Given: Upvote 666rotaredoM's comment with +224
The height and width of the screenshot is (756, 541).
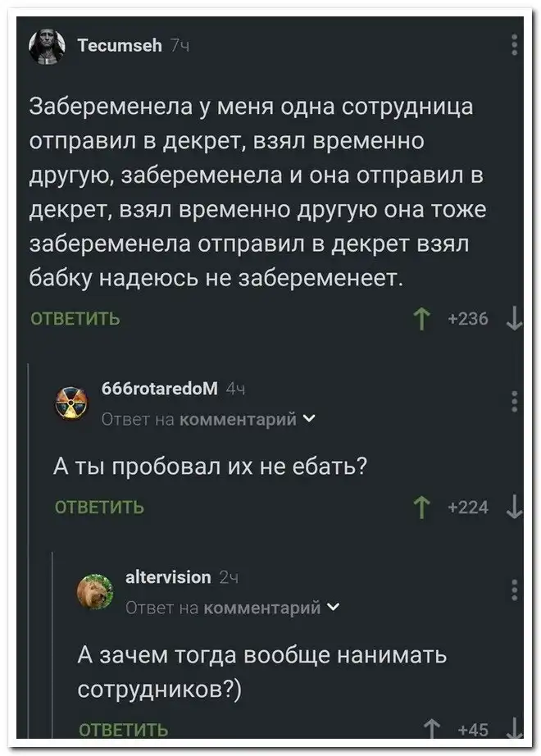Looking at the screenshot, I should tap(425, 508).
